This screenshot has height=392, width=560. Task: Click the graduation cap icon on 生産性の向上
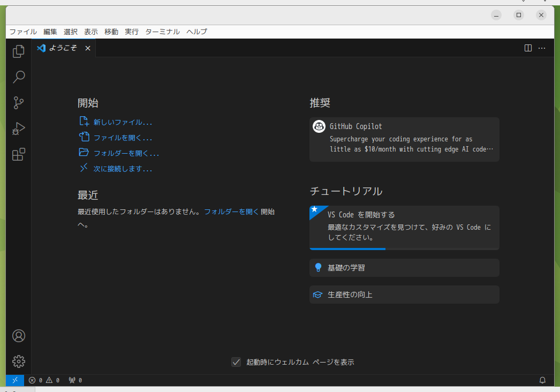coord(317,295)
